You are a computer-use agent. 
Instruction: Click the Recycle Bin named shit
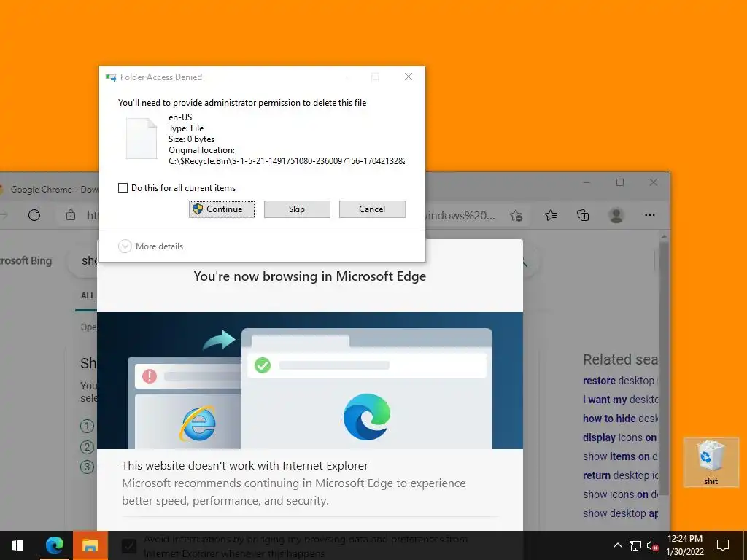coord(711,462)
